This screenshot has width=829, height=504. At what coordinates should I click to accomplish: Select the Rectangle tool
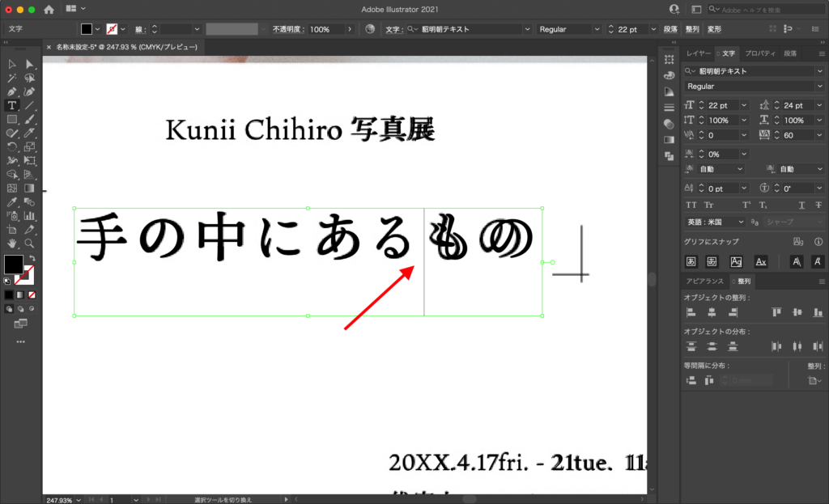point(11,120)
